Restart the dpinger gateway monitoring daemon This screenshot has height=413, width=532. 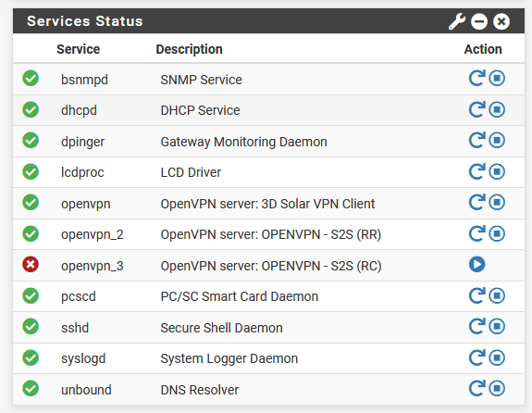click(477, 140)
